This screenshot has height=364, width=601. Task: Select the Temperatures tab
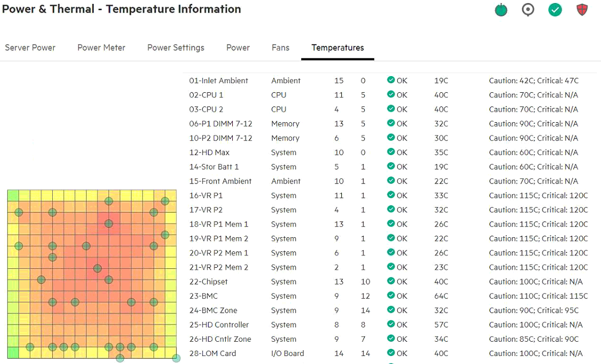tap(338, 48)
